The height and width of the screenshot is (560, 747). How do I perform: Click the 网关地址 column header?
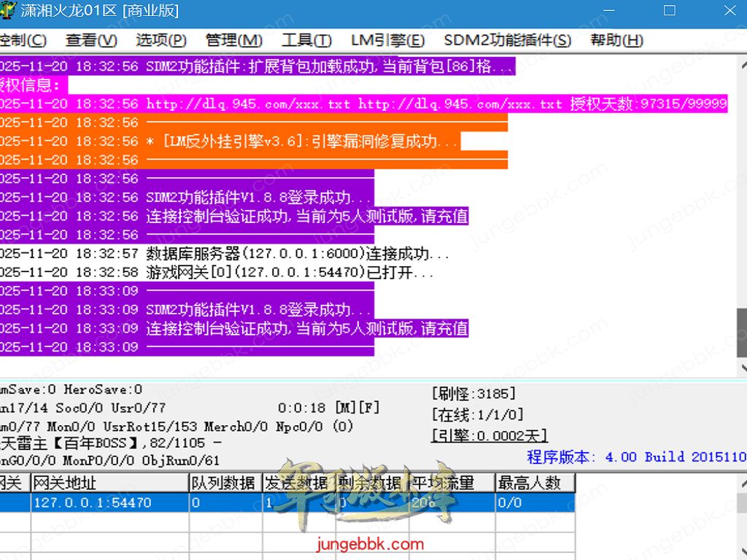(109, 483)
